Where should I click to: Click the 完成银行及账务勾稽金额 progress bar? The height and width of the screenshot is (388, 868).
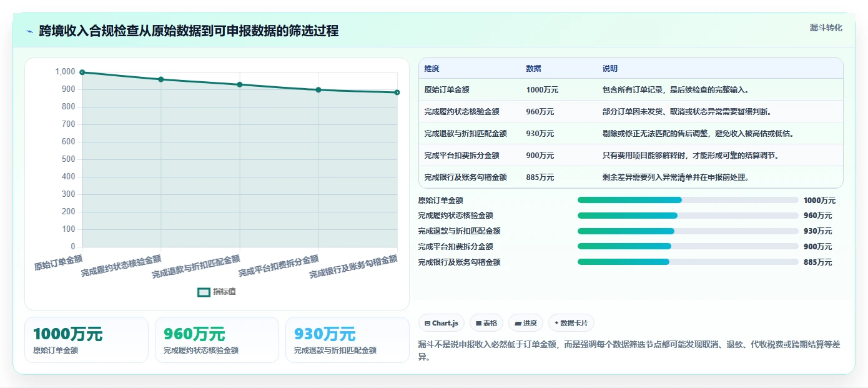688,262
